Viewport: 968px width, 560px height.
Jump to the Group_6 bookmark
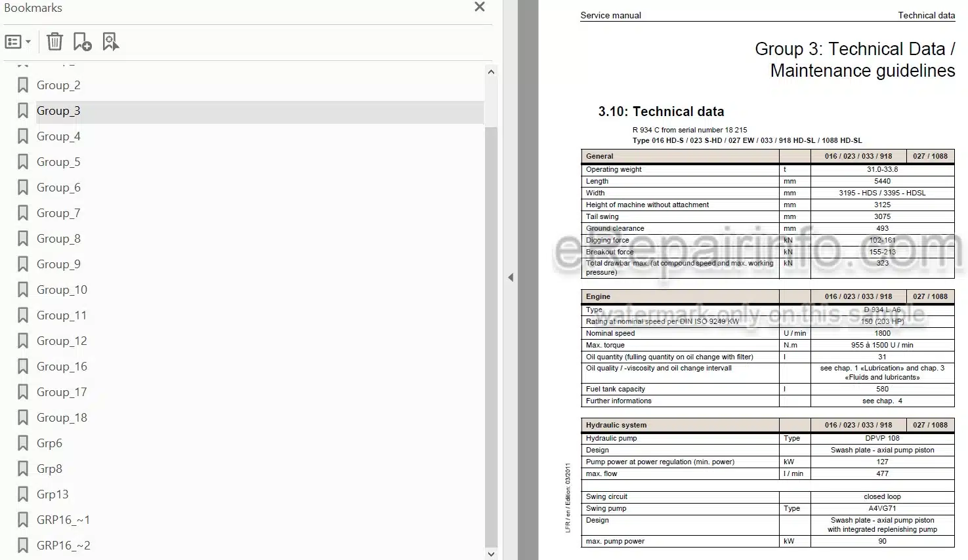click(x=58, y=188)
